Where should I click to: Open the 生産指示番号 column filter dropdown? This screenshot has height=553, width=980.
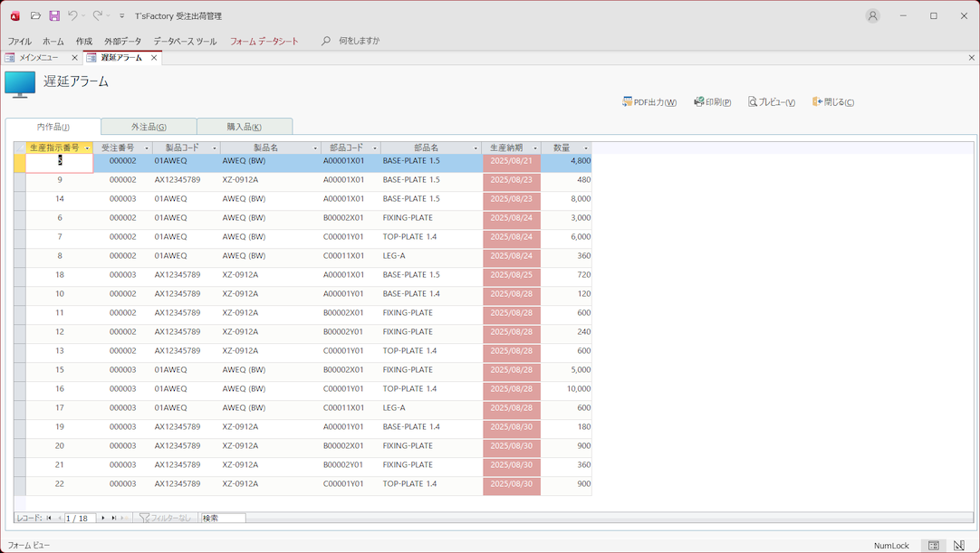87,148
